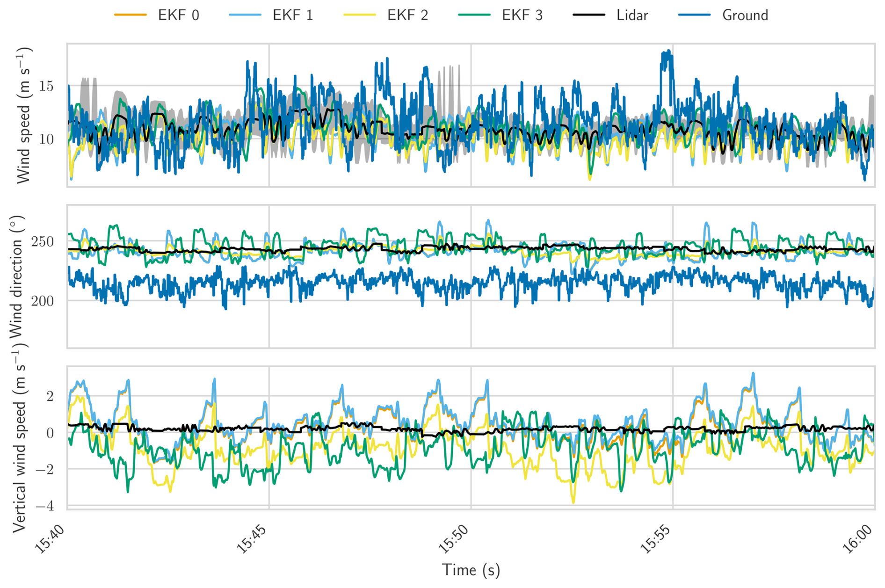Select the 15:50 time tick label
Viewport: 885px width, 588px height.
(454, 539)
